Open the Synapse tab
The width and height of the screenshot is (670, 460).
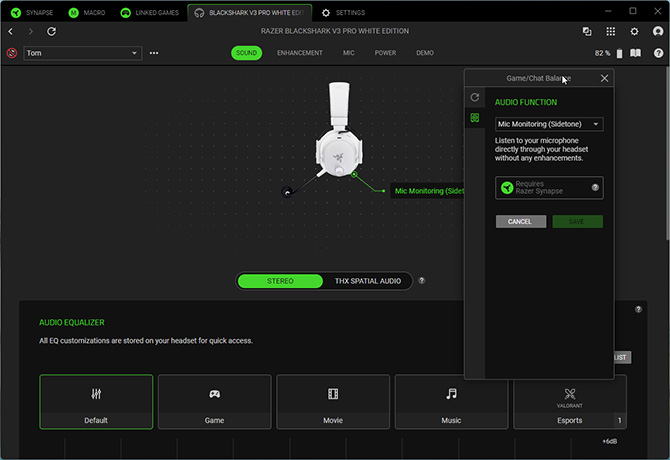tap(32, 12)
